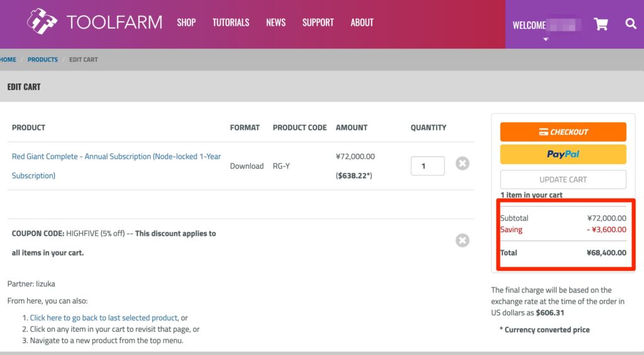
Task: Select the ¥72,000.00 amount text
Action: click(355, 157)
